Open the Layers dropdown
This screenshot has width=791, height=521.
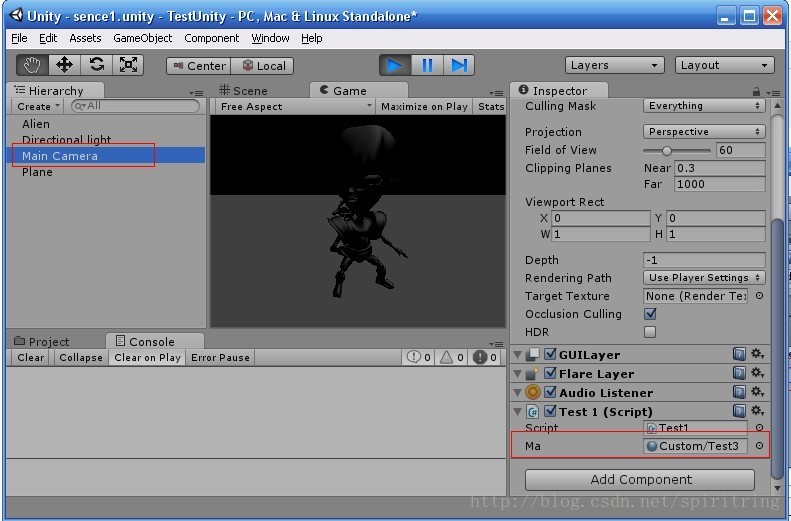614,65
